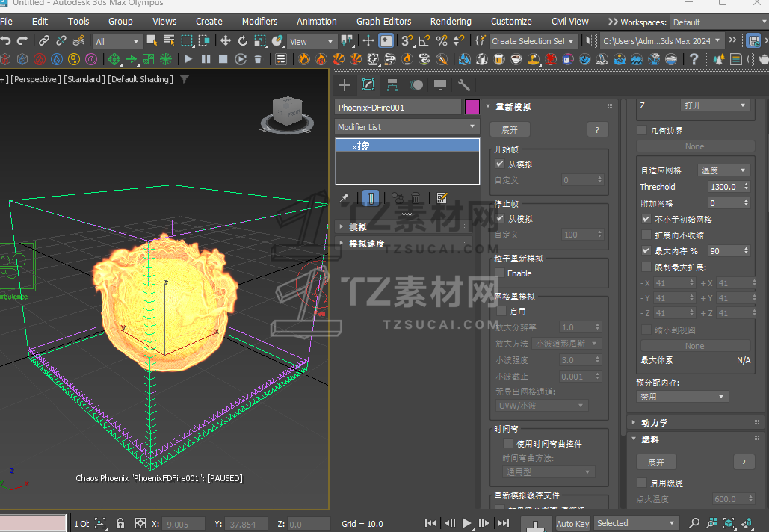The width and height of the screenshot is (769, 532).
Task: Open the 自适应网格 温度 dropdown
Action: coord(723,170)
